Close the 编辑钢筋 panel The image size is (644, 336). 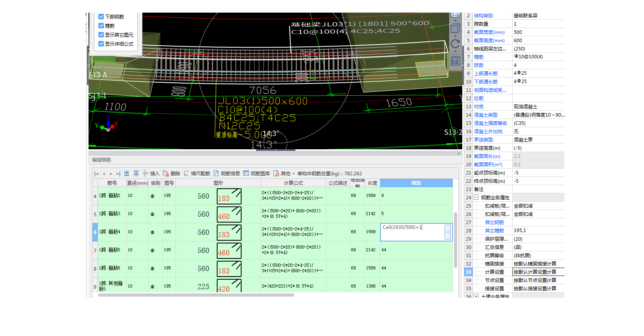(x=459, y=153)
